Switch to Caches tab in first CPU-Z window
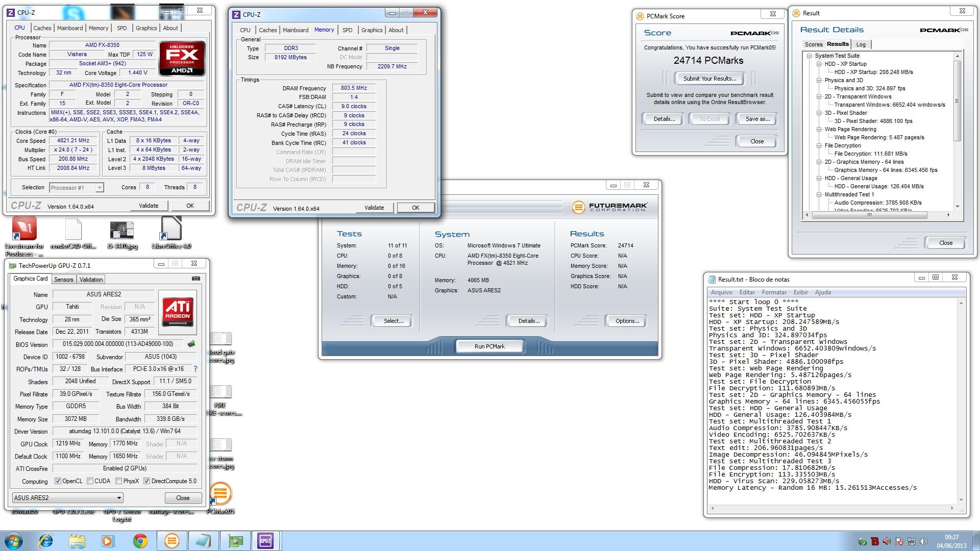The height and width of the screenshot is (551, 980). coord(42,28)
